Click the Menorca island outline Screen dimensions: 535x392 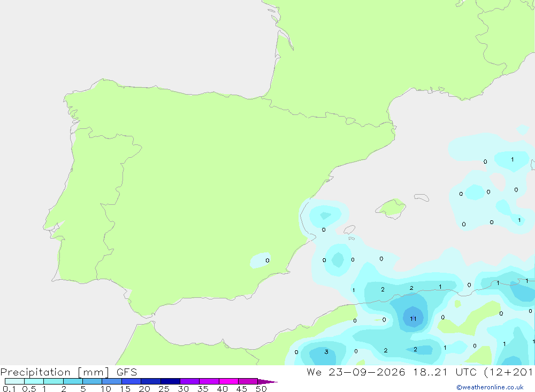click(422, 197)
